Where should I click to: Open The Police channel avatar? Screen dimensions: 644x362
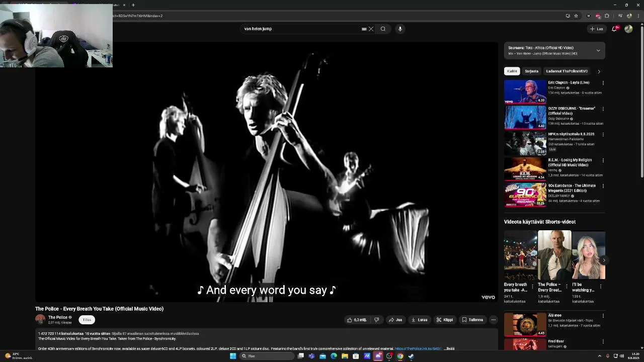point(40,319)
